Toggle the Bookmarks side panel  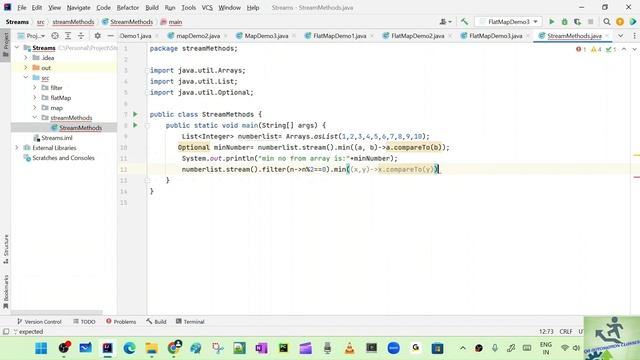tap(5, 291)
